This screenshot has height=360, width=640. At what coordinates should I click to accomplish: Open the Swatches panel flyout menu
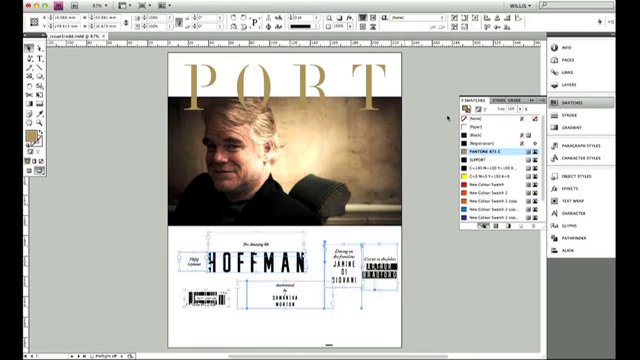tap(542, 100)
